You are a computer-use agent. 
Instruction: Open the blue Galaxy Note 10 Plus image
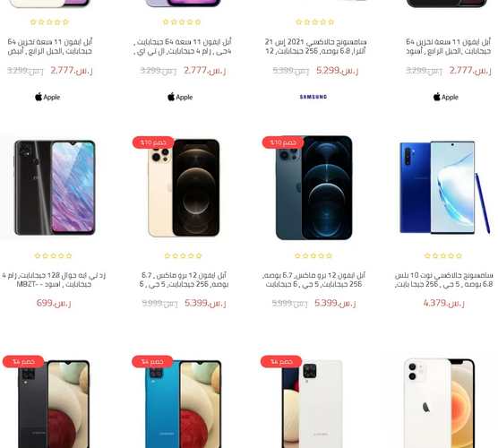coord(444,187)
